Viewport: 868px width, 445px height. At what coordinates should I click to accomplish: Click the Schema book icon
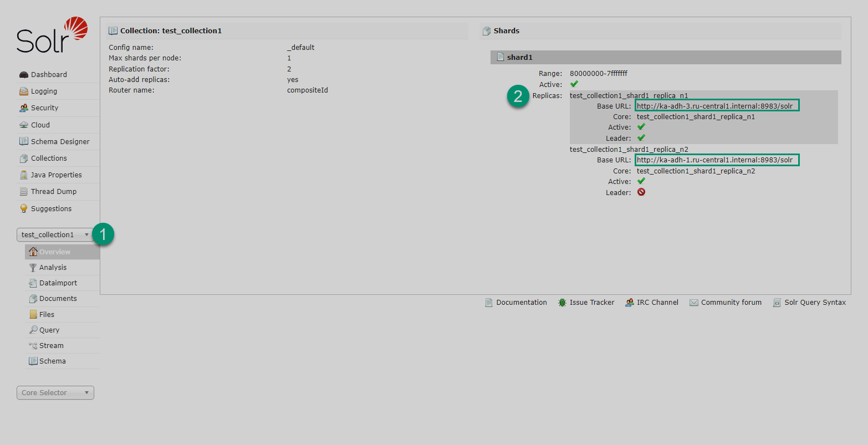(33, 361)
